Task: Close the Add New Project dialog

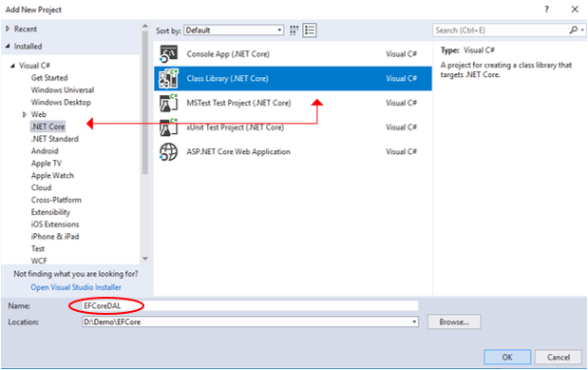Action: [575, 10]
